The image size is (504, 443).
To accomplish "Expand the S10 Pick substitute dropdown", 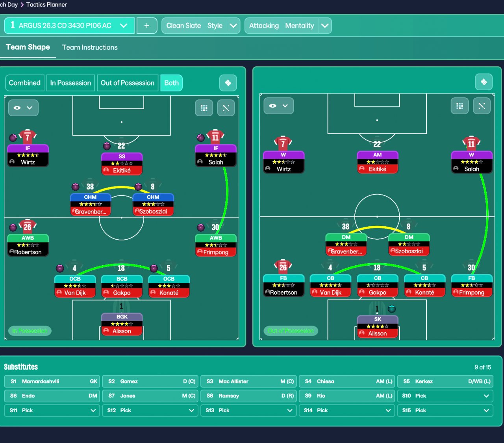I will [445, 396].
